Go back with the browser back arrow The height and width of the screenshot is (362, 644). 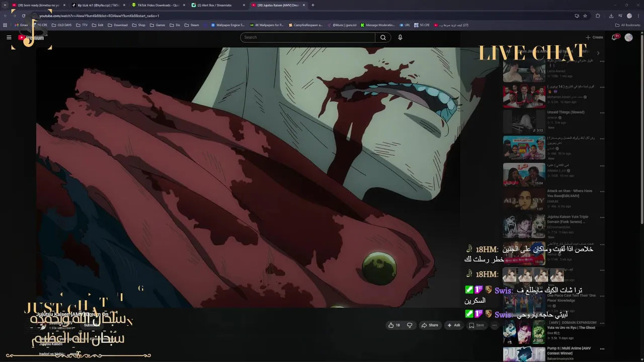point(5,16)
